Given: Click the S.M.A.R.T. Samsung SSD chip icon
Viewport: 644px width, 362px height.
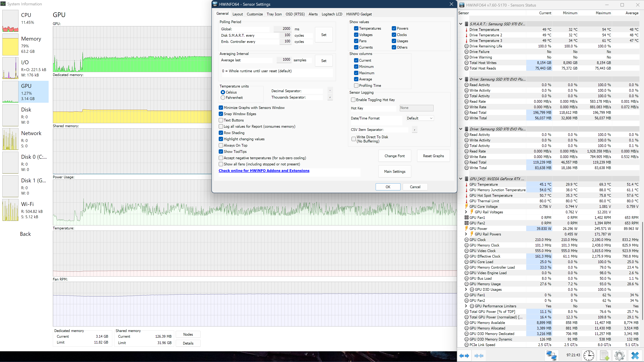Looking at the screenshot, I should (x=467, y=24).
